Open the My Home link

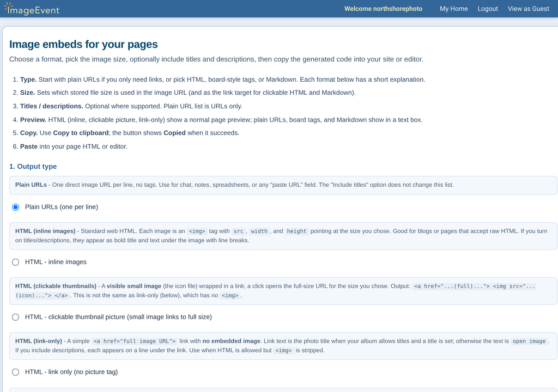[x=454, y=9]
